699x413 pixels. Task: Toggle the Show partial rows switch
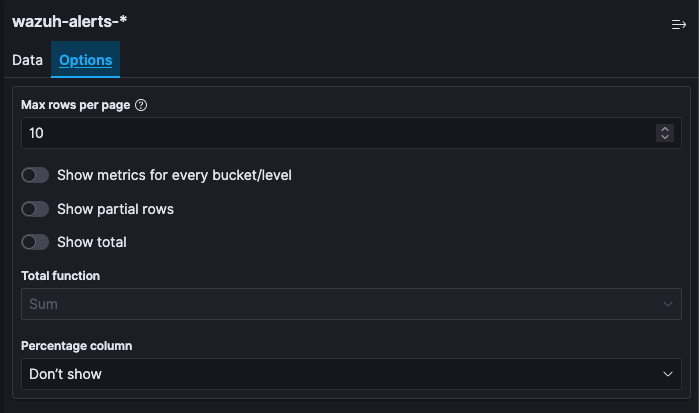point(35,209)
